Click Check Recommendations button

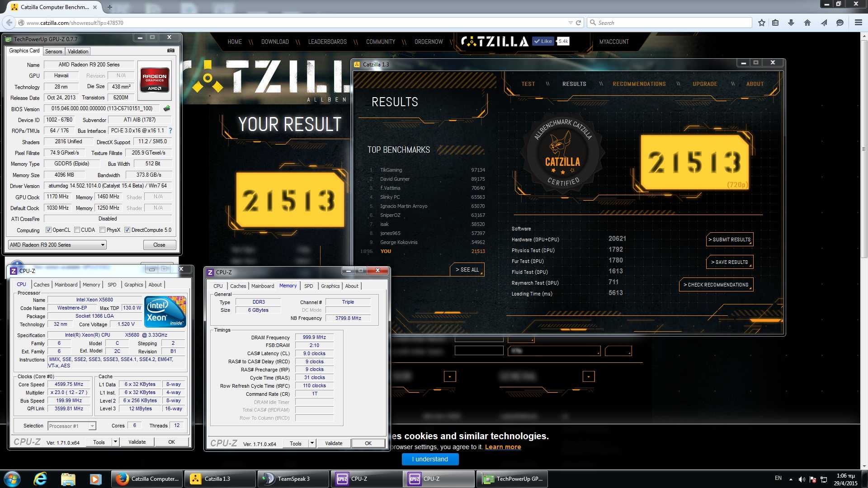pos(716,285)
